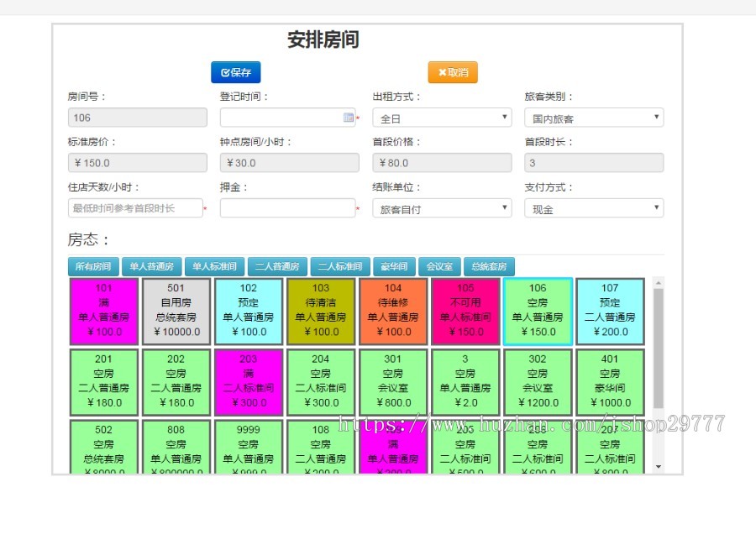
Task: Open the calendar date picker icon beside 登记时间
Action: point(348,117)
